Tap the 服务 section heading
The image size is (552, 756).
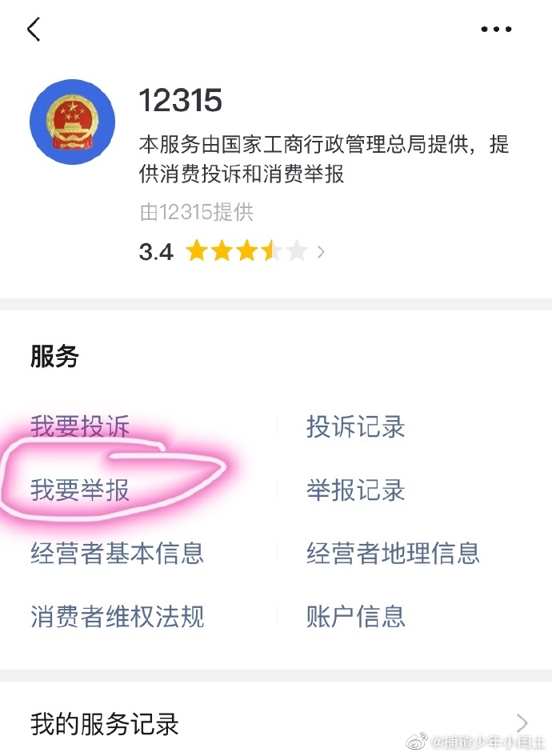tap(54, 356)
